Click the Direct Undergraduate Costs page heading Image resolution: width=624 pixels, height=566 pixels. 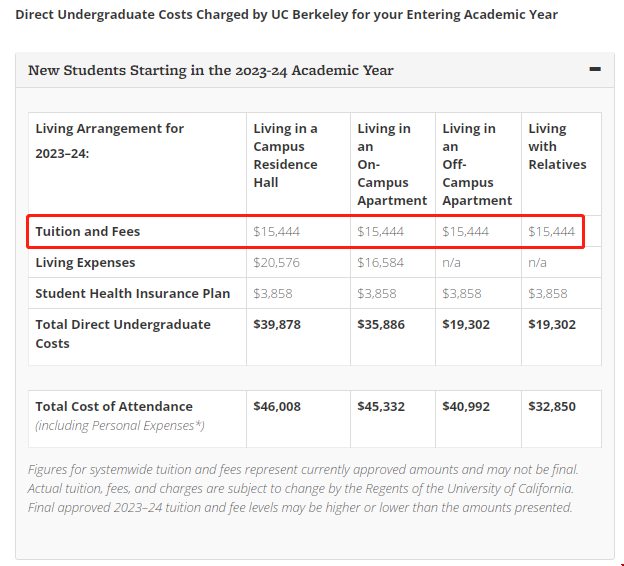point(286,14)
